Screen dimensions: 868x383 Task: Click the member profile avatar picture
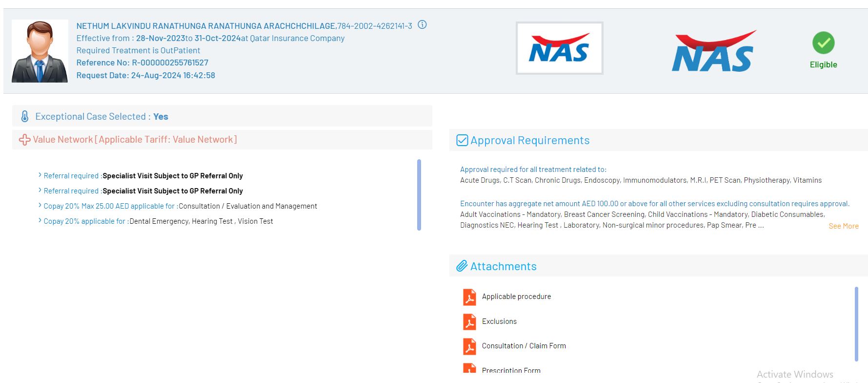click(x=40, y=51)
